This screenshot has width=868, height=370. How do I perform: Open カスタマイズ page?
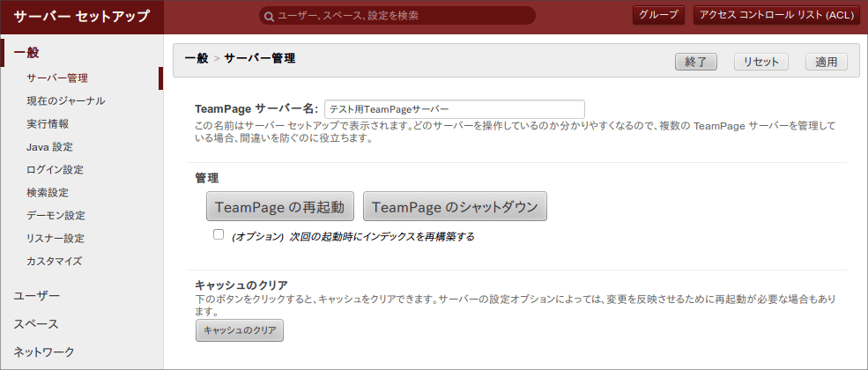(x=55, y=261)
